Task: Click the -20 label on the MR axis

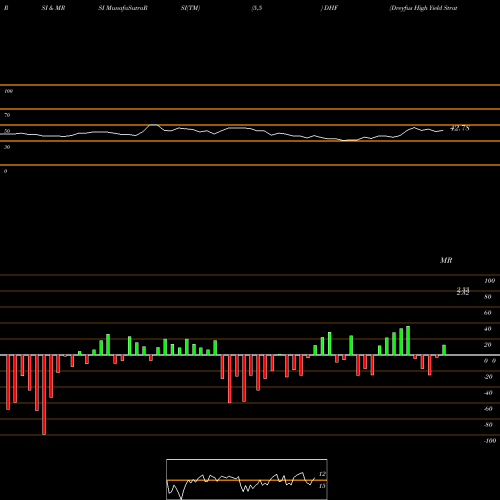Action: click(x=488, y=377)
